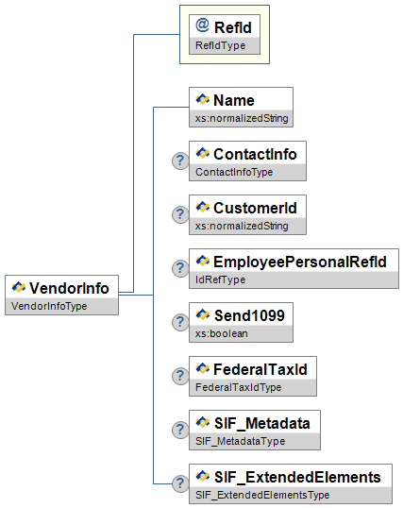Select the VendorInfo root element box
The height and width of the screenshot is (508, 420).
click(x=62, y=295)
